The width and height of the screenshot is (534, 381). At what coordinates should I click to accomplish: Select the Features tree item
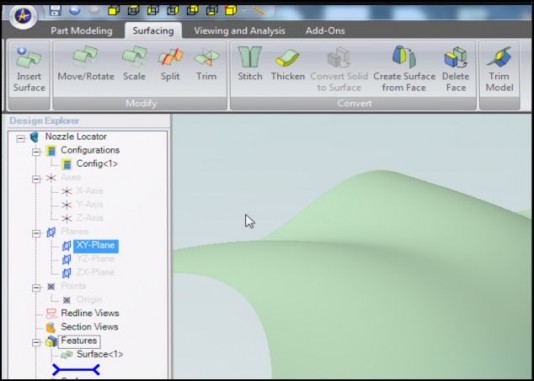[x=79, y=341]
